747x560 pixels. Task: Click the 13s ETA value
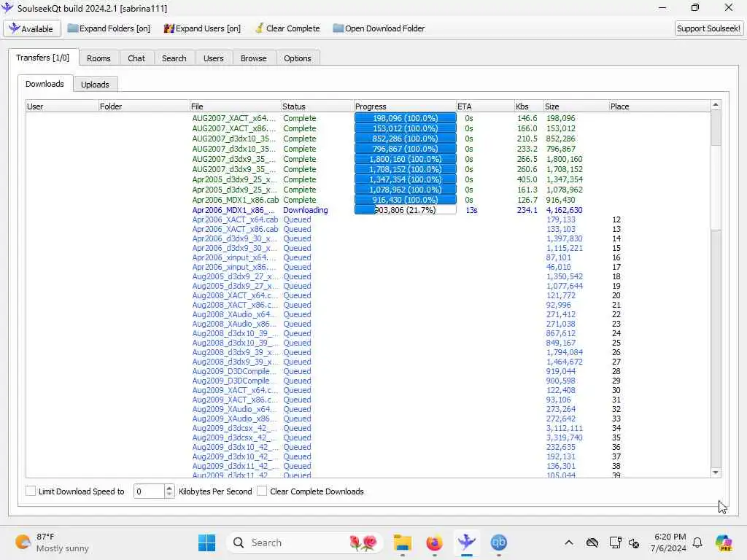point(471,210)
